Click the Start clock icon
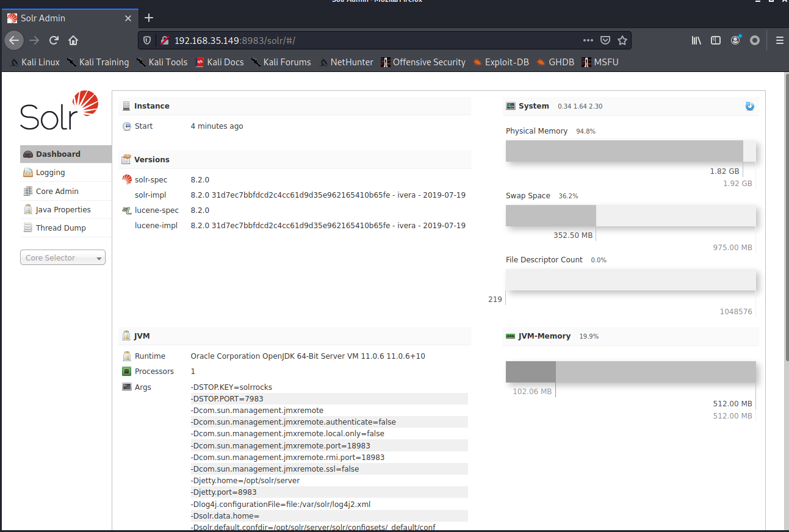The image size is (789, 532). 127,126
